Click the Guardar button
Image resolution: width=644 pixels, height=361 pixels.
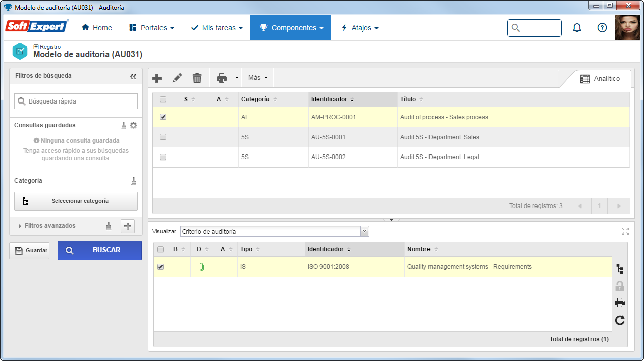(29, 250)
